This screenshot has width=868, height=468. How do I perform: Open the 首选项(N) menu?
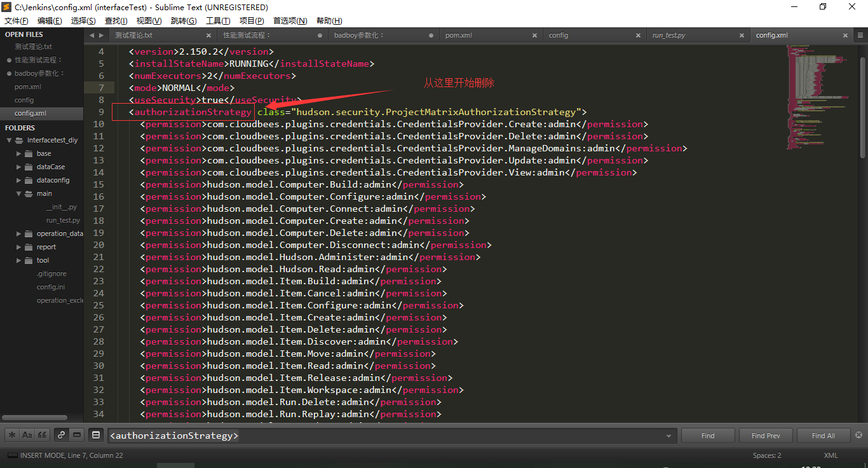290,21
